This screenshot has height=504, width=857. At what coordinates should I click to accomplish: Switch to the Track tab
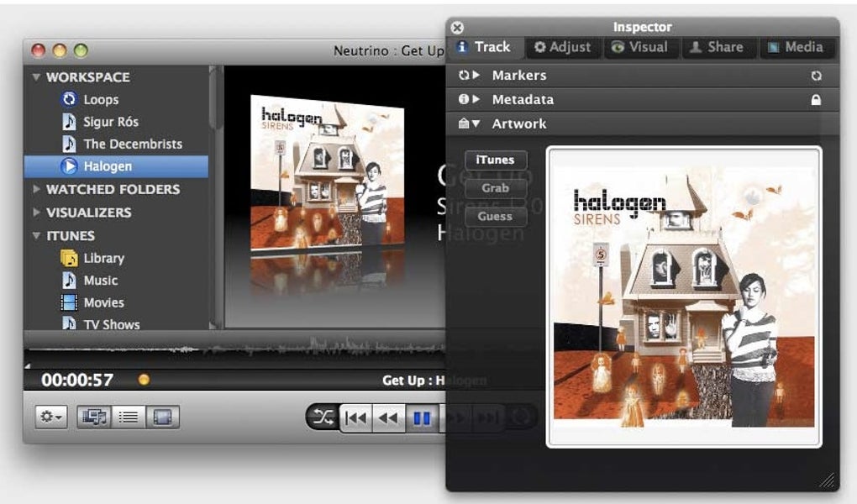pos(484,47)
